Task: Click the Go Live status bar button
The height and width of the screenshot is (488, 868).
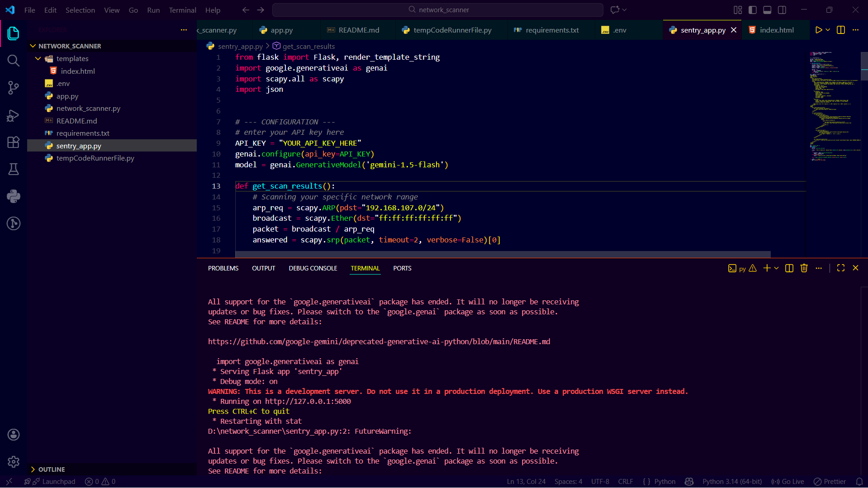Action: point(787,482)
